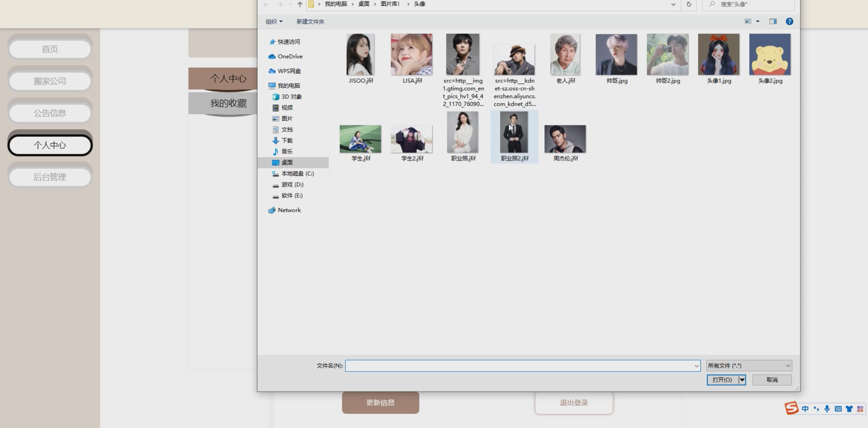Open 本地磁盘 (C:) drive
This screenshot has height=428, width=868.
[293, 174]
